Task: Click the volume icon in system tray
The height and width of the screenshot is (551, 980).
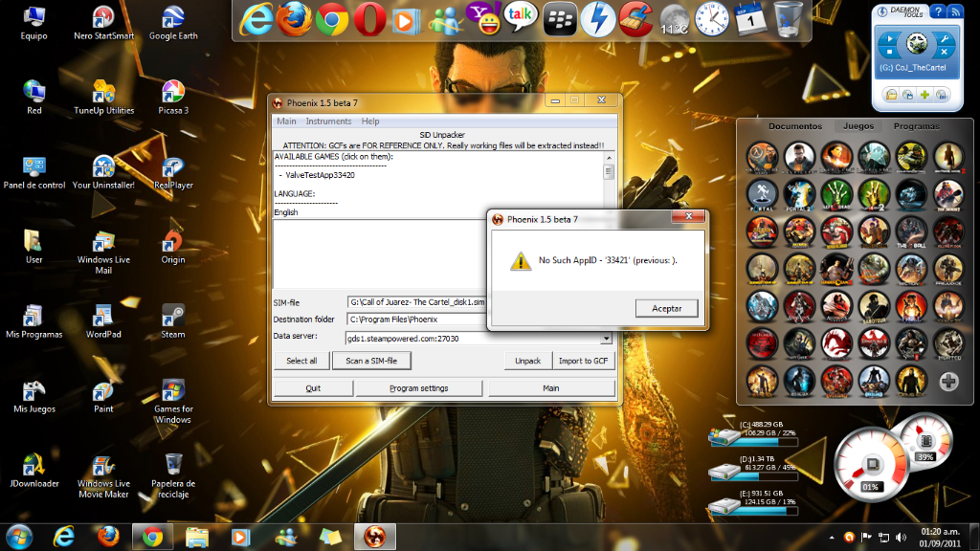Action: (901, 538)
